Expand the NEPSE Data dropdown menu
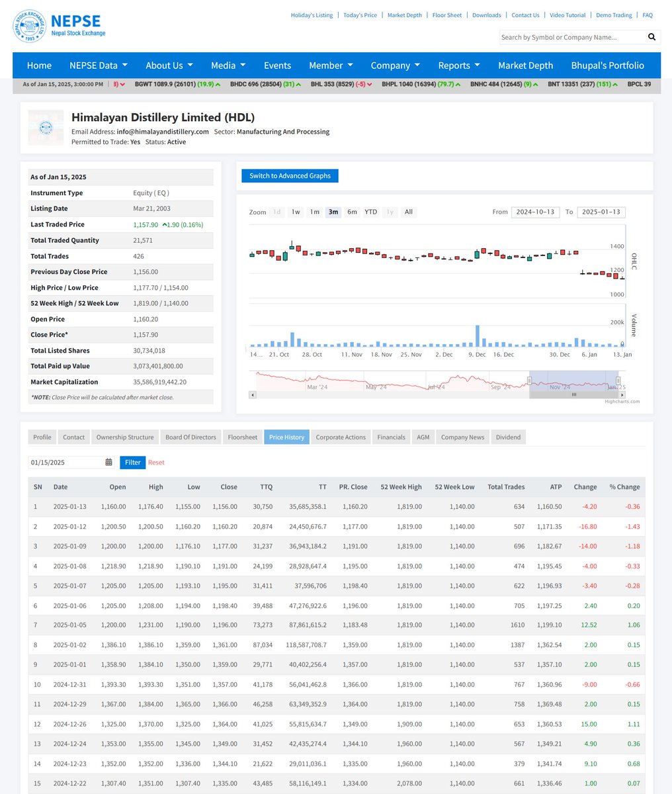 [98, 65]
